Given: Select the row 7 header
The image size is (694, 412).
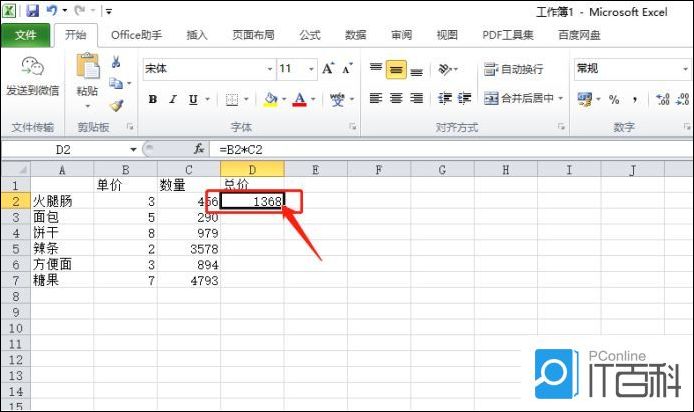Looking at the screenshot, I should tap(15, 280).
